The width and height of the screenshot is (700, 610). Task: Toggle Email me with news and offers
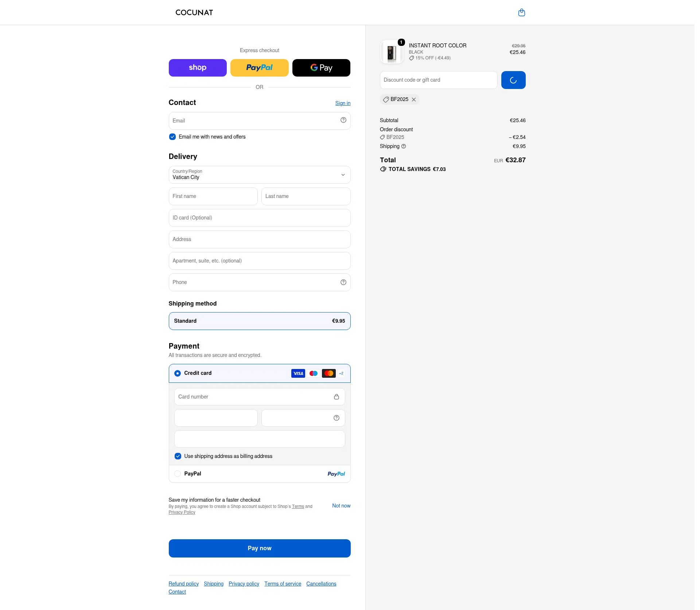[x=172, y=137]
